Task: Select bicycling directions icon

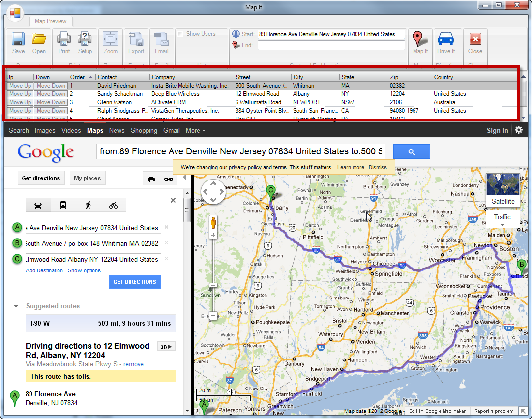Action: [x=113, y=205]
